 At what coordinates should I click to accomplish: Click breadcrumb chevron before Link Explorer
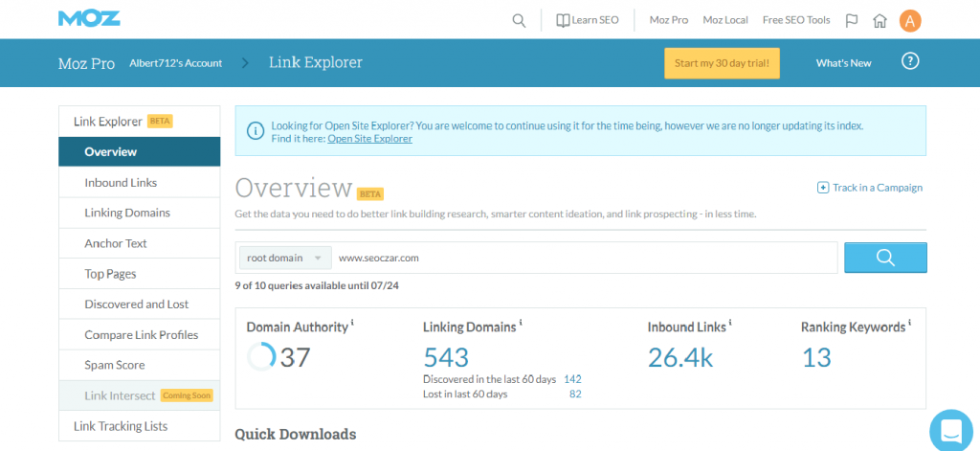click(245, 63)
